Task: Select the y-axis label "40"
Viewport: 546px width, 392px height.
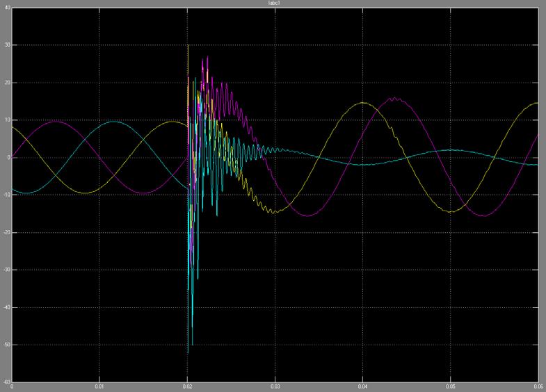Action: click(x=8, y=8)
